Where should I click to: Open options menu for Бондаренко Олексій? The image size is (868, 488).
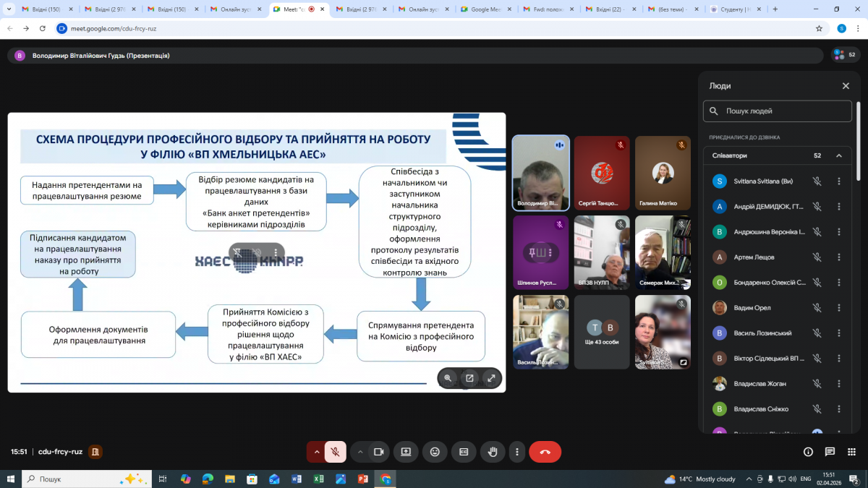839,283
